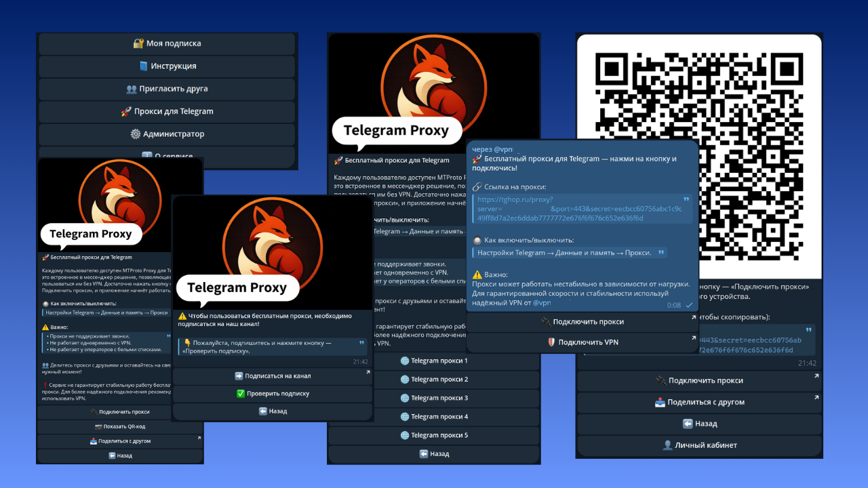Open «Инструкция» via the blue book icon
This screenshot has width=868, height=488.
[x=143, y=66]
